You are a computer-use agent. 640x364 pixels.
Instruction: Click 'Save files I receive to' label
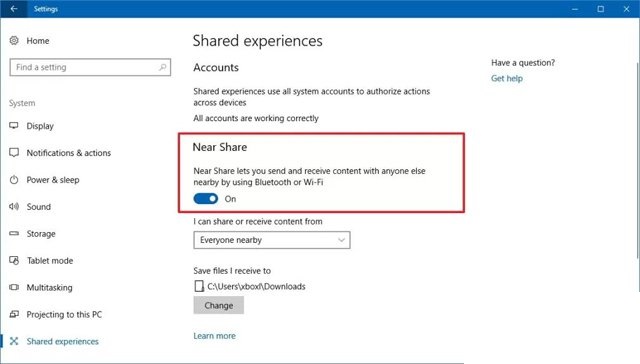pos(232,271)
